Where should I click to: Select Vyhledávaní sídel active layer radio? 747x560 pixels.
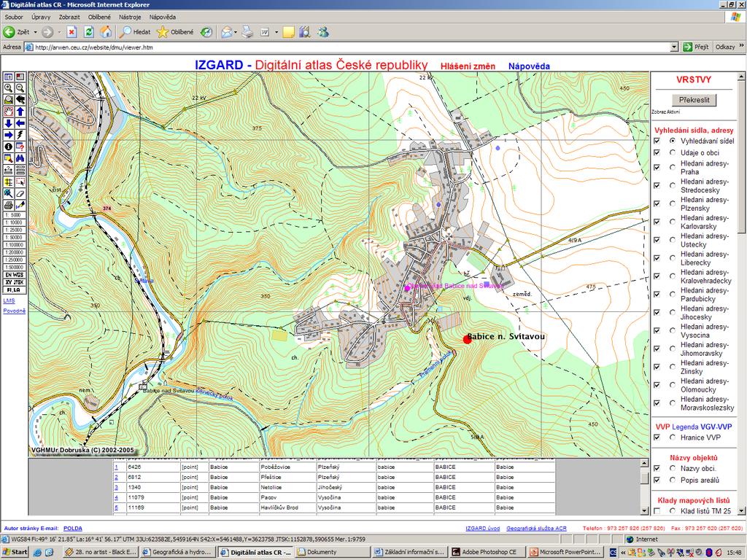[x=672, y=141]
